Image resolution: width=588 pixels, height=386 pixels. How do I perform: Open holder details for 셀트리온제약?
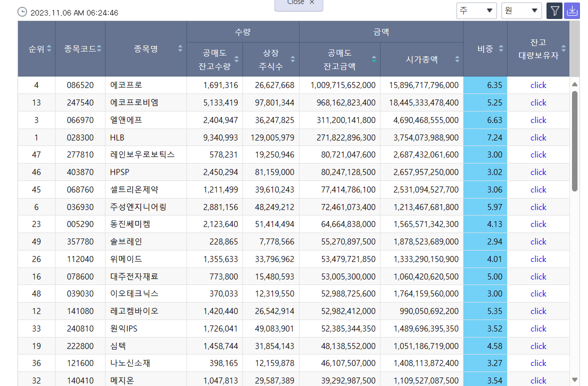coord(538,189)
